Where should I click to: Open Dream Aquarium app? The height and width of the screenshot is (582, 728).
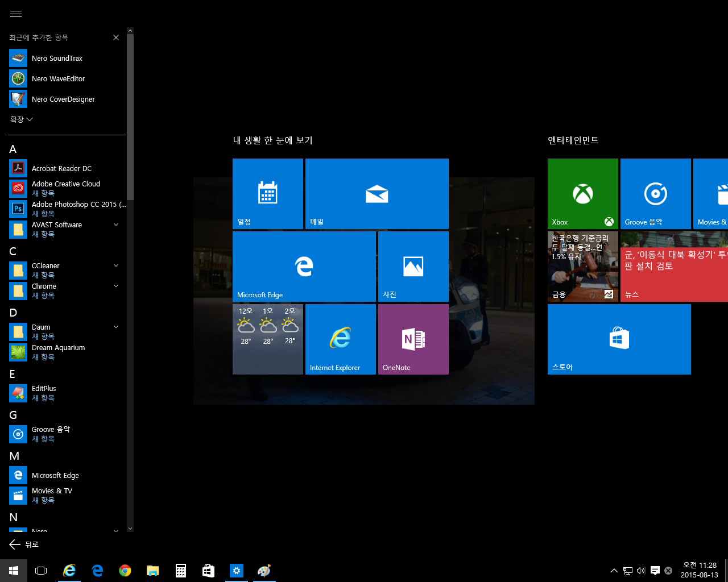[67, 352]
